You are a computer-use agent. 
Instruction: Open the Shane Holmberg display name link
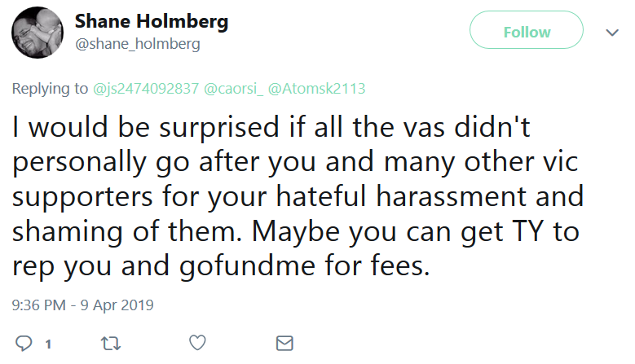pos(152,20)
